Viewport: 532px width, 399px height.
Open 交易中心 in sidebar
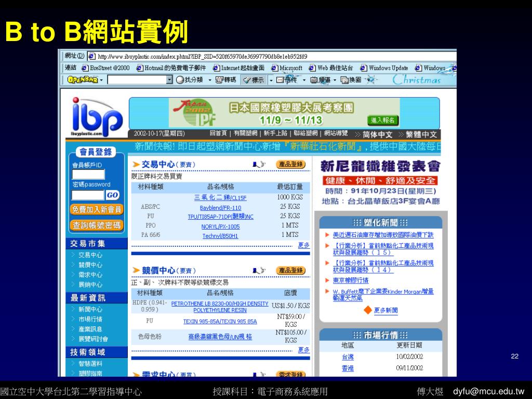coord(90,255)
